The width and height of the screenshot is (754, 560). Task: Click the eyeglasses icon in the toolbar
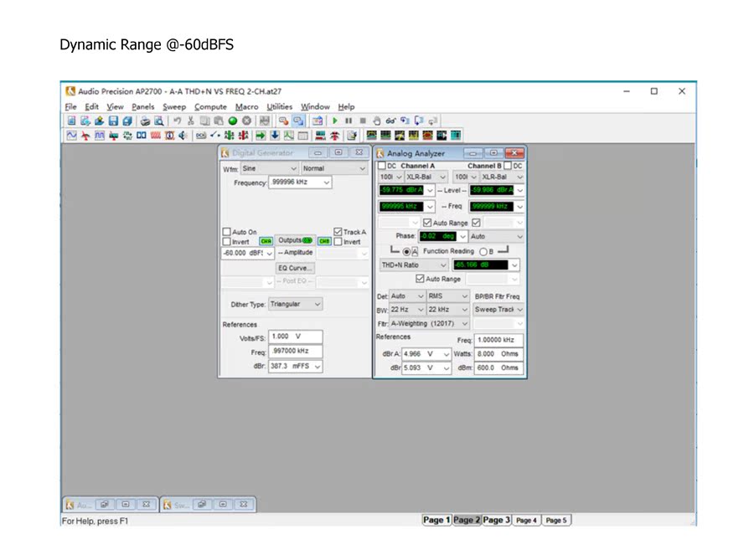(390, 121)
